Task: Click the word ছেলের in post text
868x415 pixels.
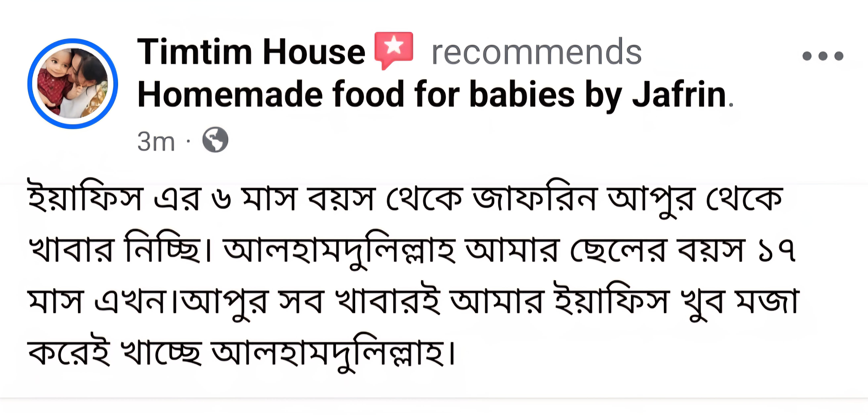Action: point(617,251)
